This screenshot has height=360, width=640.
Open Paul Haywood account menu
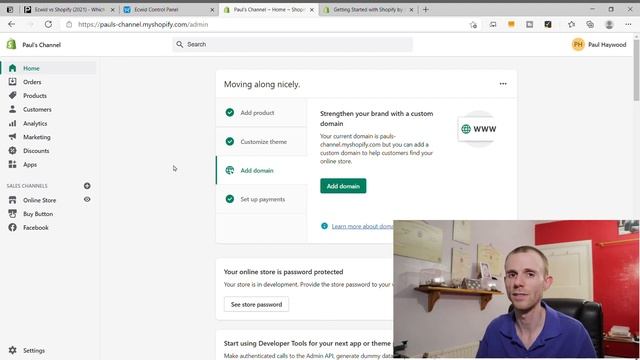point(599,44)
